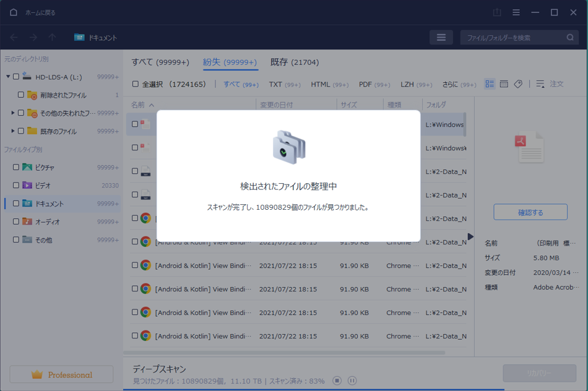Pause the deep scan
This screenshot has height=391, width=588.
(x=352, y=380)
